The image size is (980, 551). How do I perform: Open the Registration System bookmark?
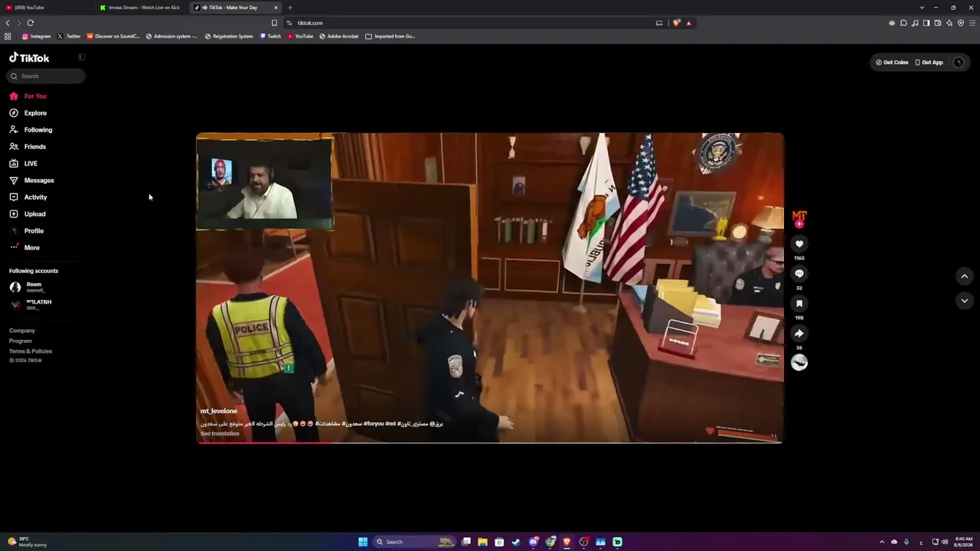pyautogui.click(x=229, y=37)
